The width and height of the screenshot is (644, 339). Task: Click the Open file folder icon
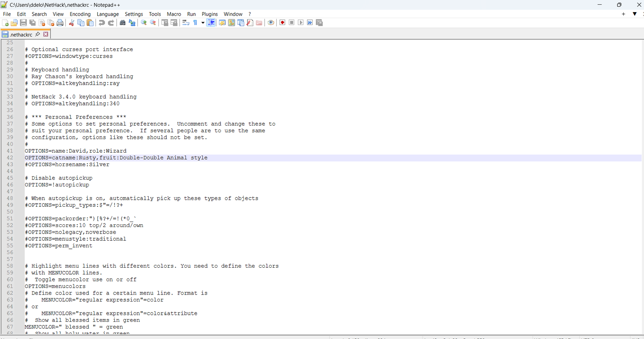14,23
